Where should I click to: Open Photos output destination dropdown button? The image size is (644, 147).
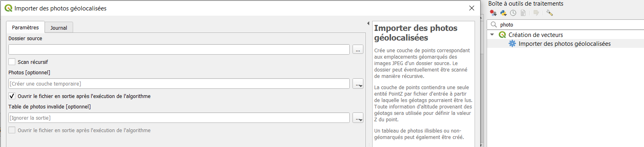pyautogui.click(x=358, y=84)
